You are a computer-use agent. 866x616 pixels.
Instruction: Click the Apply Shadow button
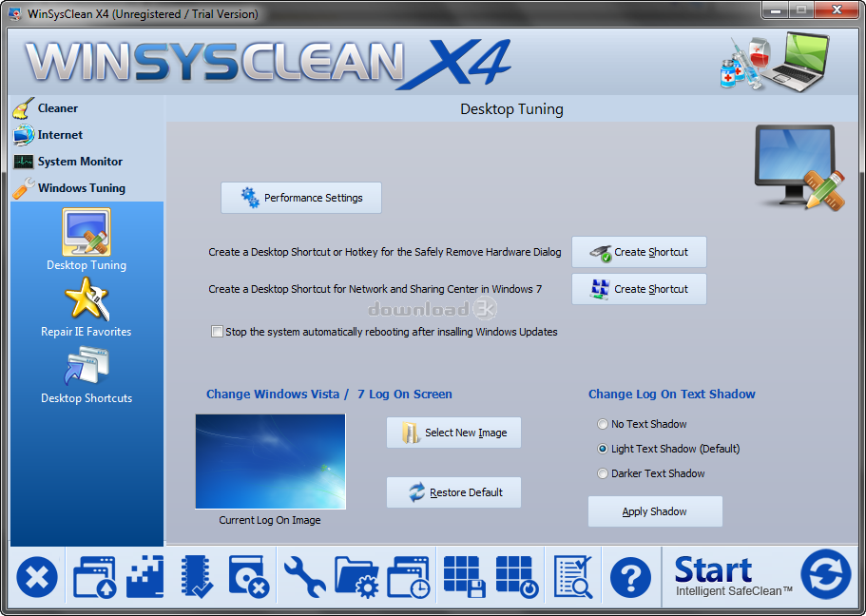click(x=655, y=511)
